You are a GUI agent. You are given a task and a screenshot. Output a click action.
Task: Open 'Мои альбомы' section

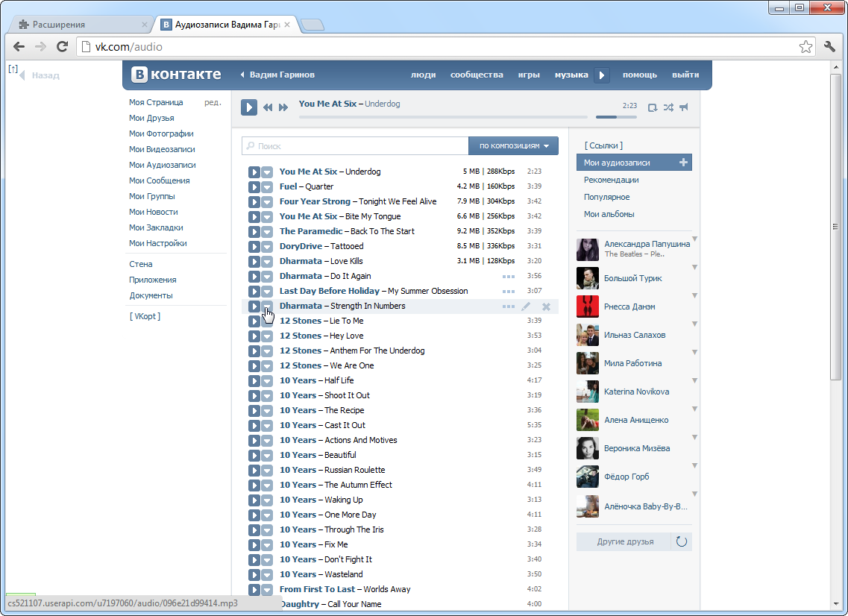[x=609, y=214]
